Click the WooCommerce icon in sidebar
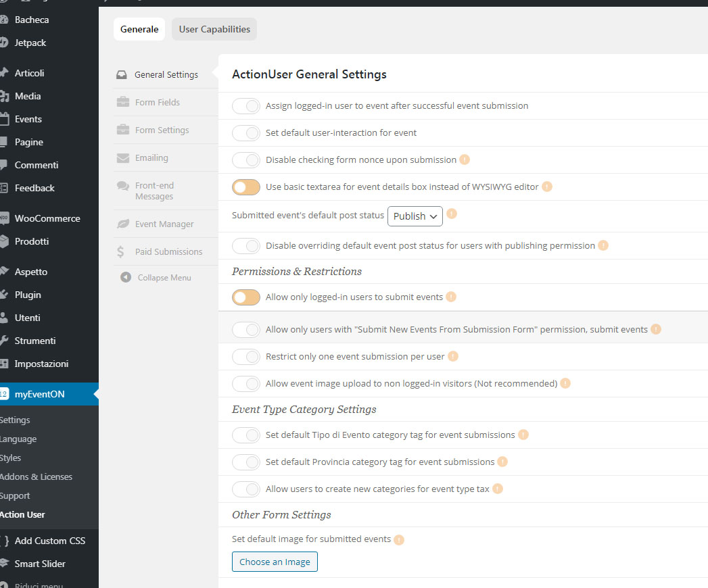This screenshot has width=708, height=588. [x=3, y=218]
